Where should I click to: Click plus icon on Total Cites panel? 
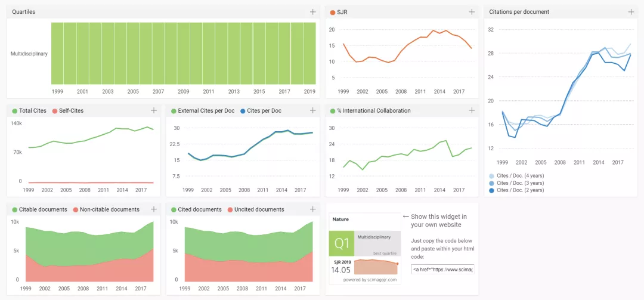[154, 110]
